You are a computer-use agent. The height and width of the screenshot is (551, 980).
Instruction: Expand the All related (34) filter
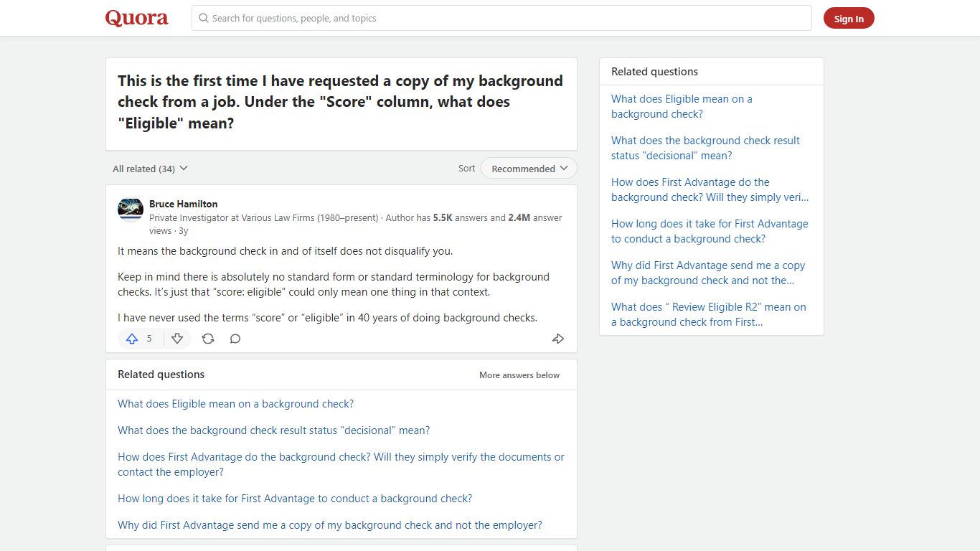pyautogui.click(x=150, y=169)
